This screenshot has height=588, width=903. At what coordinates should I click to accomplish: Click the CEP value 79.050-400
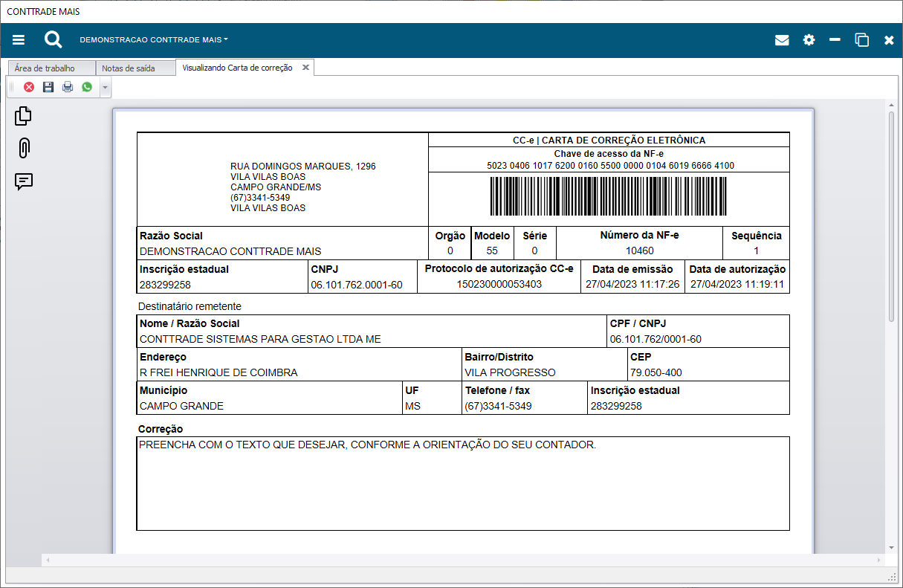tap(656, 372)
